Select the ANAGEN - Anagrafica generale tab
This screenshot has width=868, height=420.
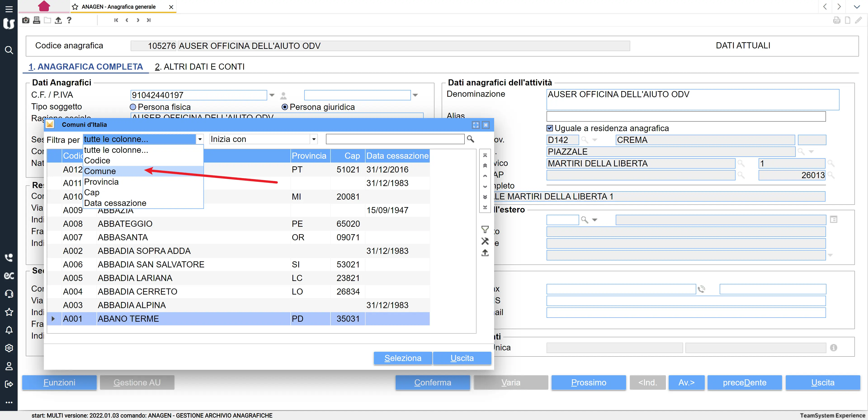click(x=118, y=7)
